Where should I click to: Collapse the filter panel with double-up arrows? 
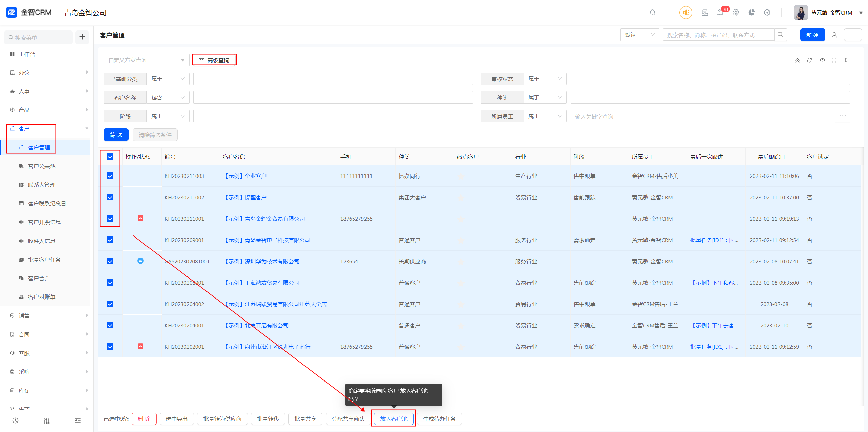pos(797,60)
